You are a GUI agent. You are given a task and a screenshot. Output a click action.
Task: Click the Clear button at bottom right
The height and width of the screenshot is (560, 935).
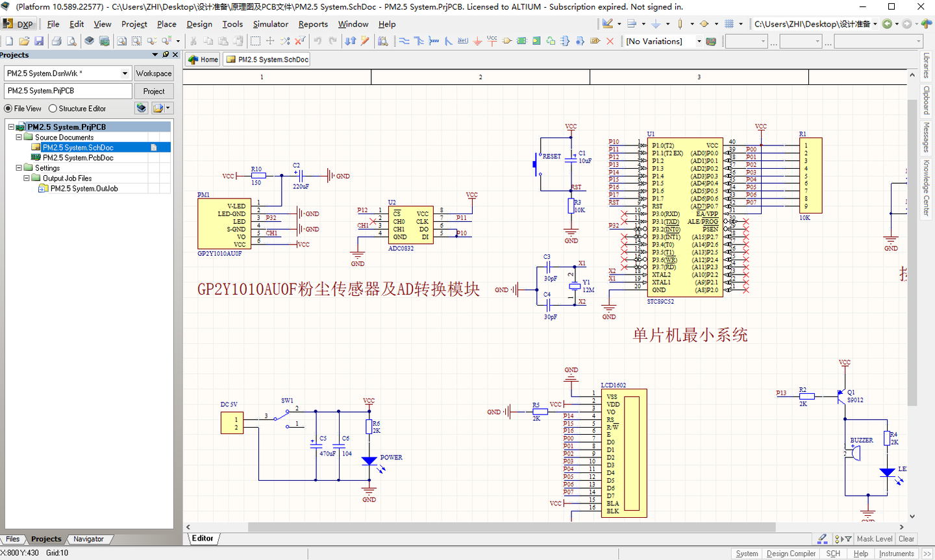coord(906,539)
